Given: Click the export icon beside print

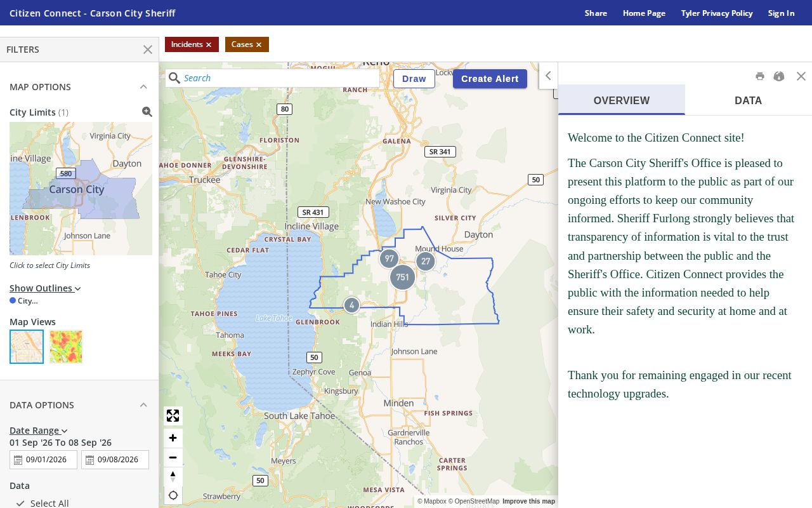Looking at the screenshot, I should coord(779,76).
